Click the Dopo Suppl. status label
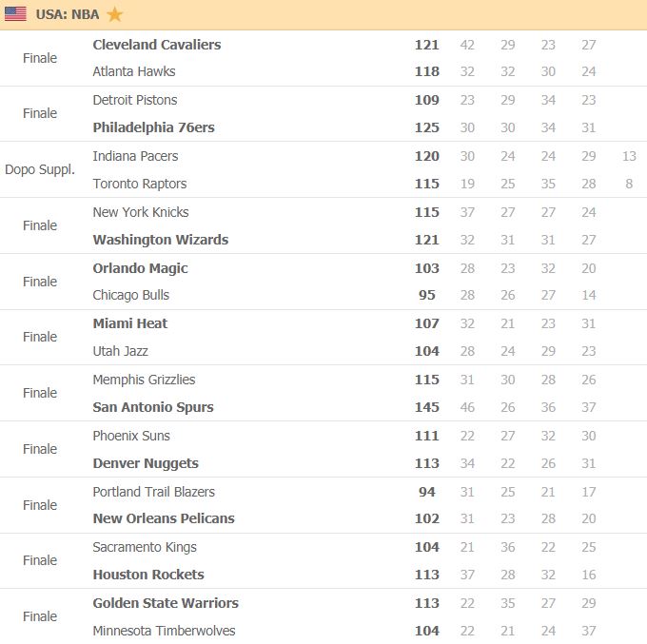Image resolution: width=647 pixels, height=644 pixels. tap(40, 169)
